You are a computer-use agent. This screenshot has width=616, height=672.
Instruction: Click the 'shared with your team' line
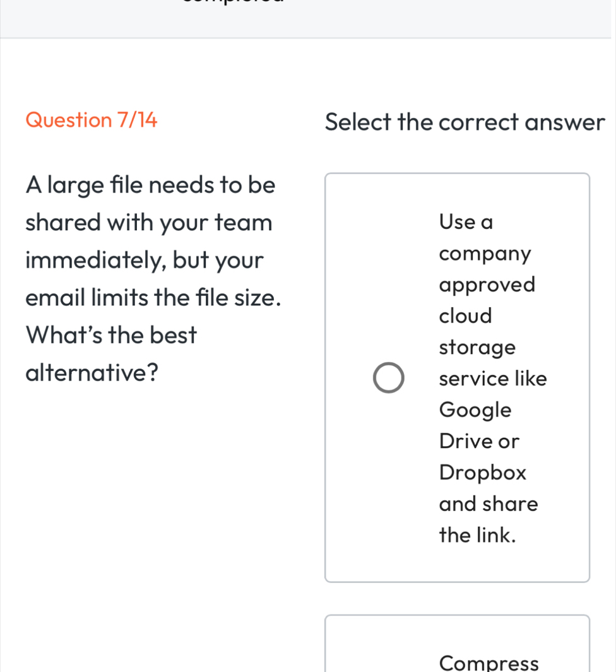[x=149, y=223]
